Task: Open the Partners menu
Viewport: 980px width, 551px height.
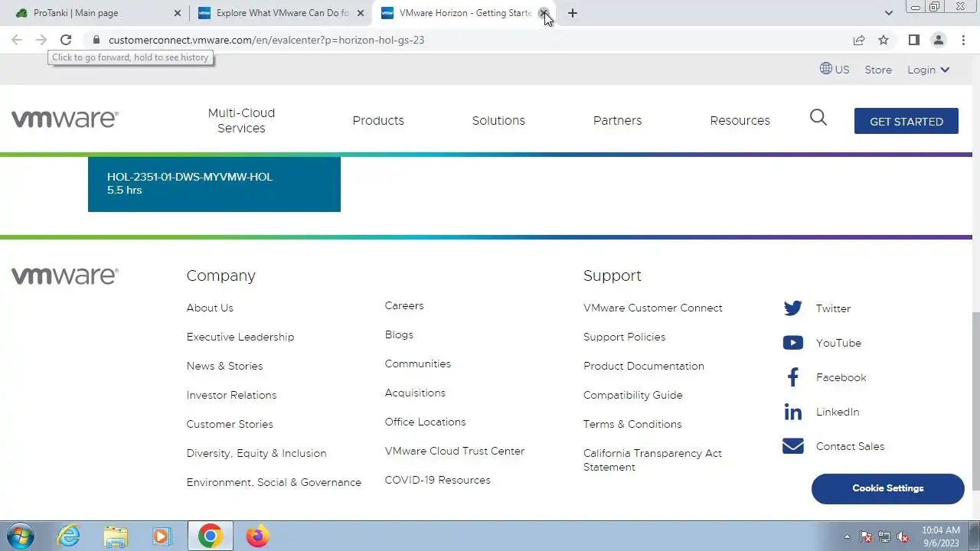Action: (x=617, y=120)
